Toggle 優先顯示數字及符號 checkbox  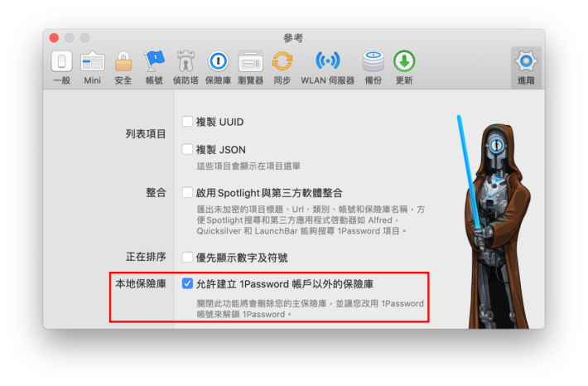coord(187,258)
